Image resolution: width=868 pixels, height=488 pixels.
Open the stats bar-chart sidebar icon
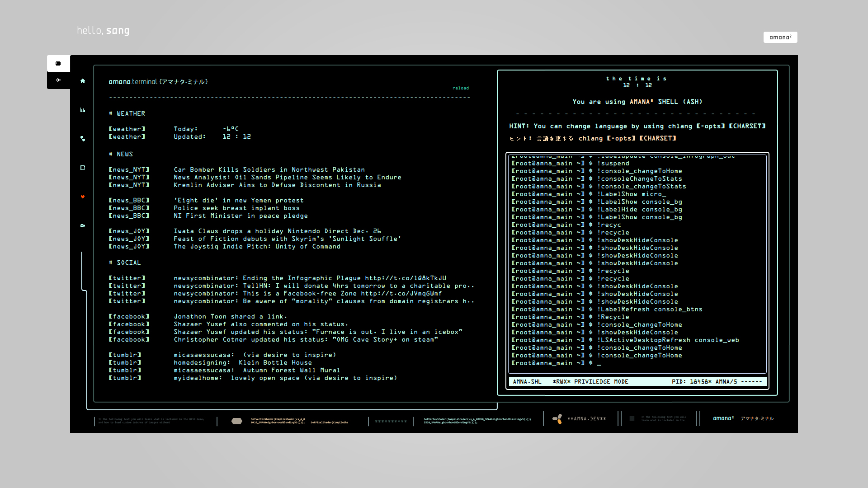point(83,110)
